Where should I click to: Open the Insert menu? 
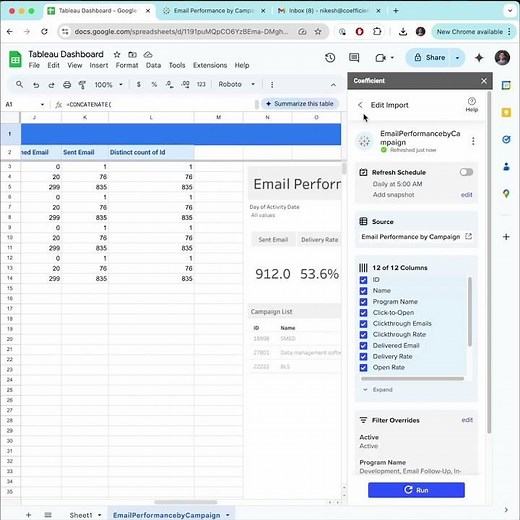pos(99,65)
